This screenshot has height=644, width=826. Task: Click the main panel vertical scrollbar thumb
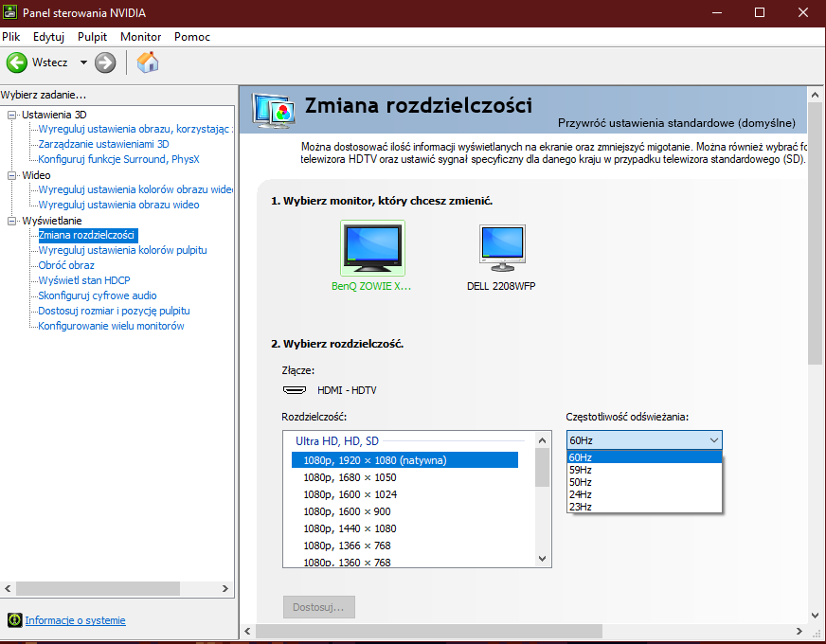815,233
